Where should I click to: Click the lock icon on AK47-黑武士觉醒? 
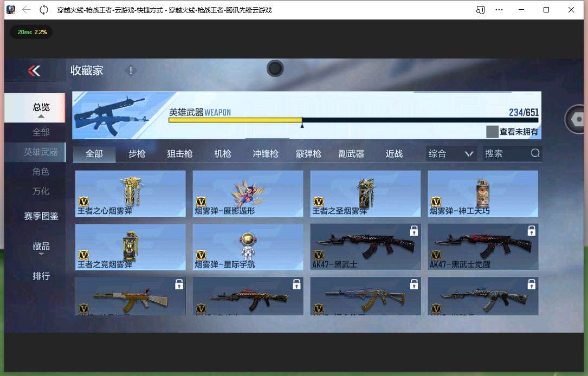pyautogui.click(x=532, y=231)
